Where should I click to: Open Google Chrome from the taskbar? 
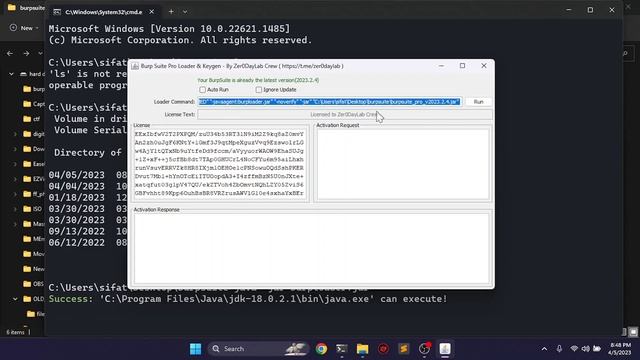(x=321, y=349)
